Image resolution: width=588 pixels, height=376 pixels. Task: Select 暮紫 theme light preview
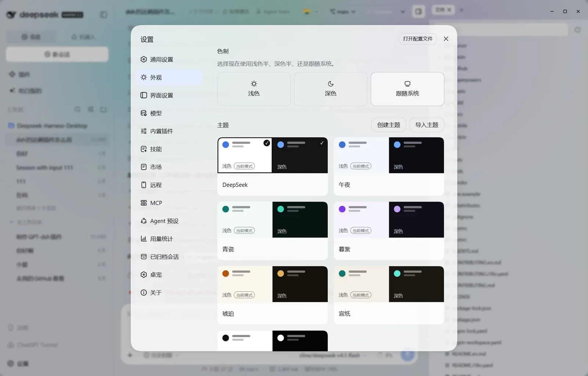coord(361,220)
